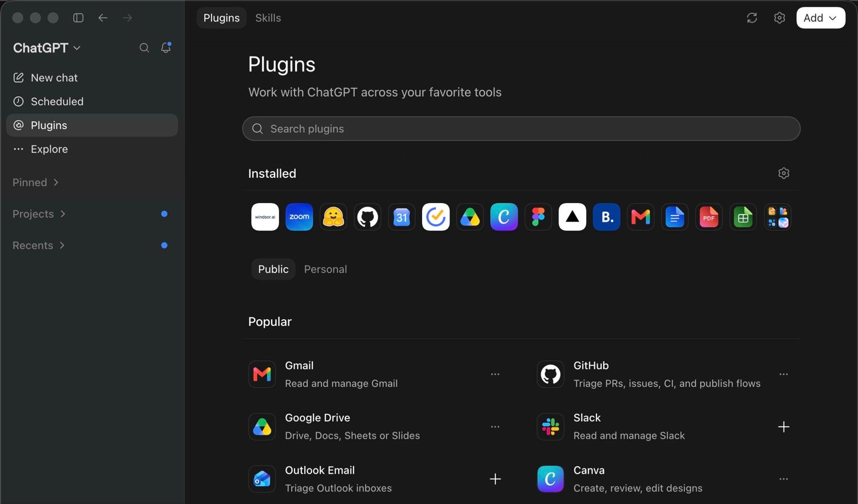858x504 pixels.
Task: Toggle the sidebar panel icon
Action: click(78, 18)
